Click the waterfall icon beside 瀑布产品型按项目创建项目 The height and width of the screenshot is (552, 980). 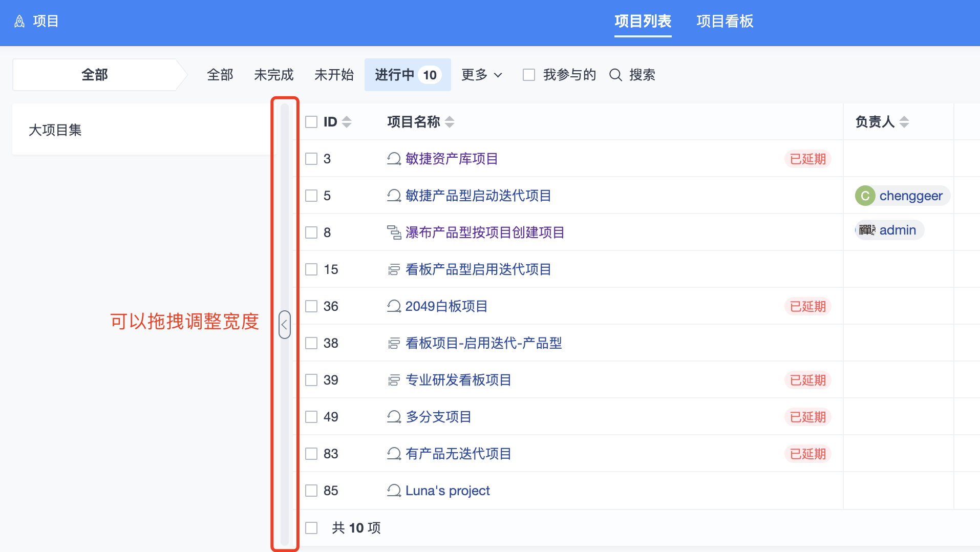(x=394, y=232)
